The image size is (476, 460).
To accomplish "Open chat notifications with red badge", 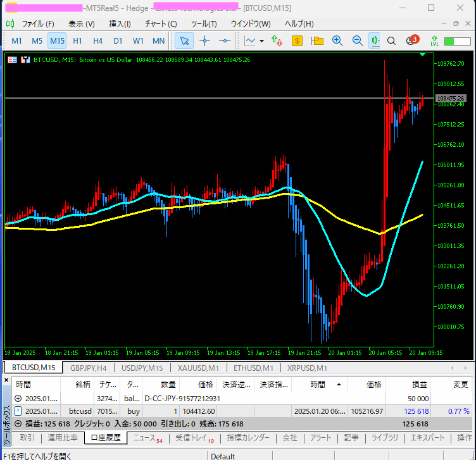I will [411, 41].
